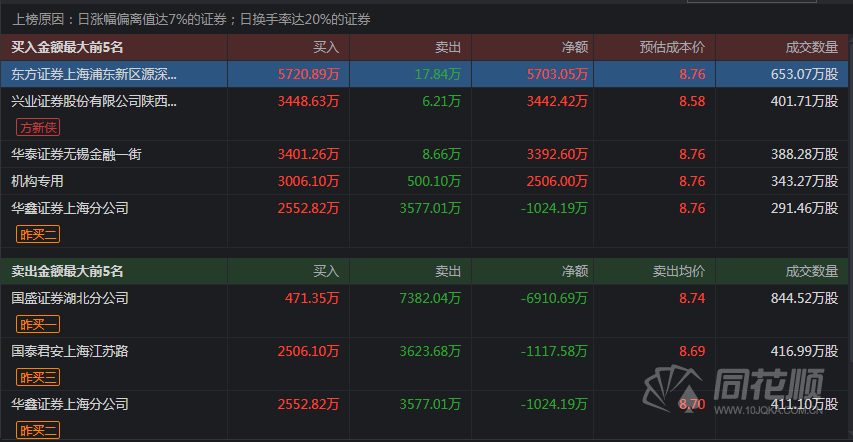Screen dimensions: 853x442
Task: Click the 2506.00万 net amount
Action: pyautogui.click(x=557, y=181)
